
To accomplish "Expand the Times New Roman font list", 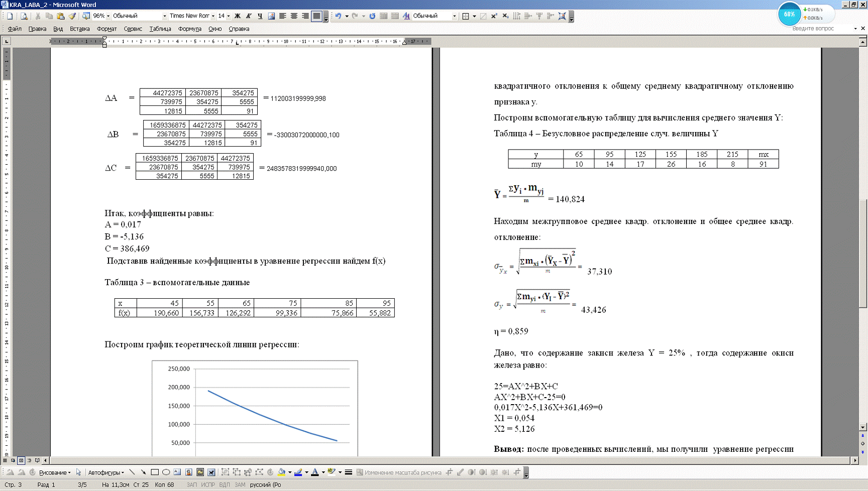I will [x=213, y=16].
